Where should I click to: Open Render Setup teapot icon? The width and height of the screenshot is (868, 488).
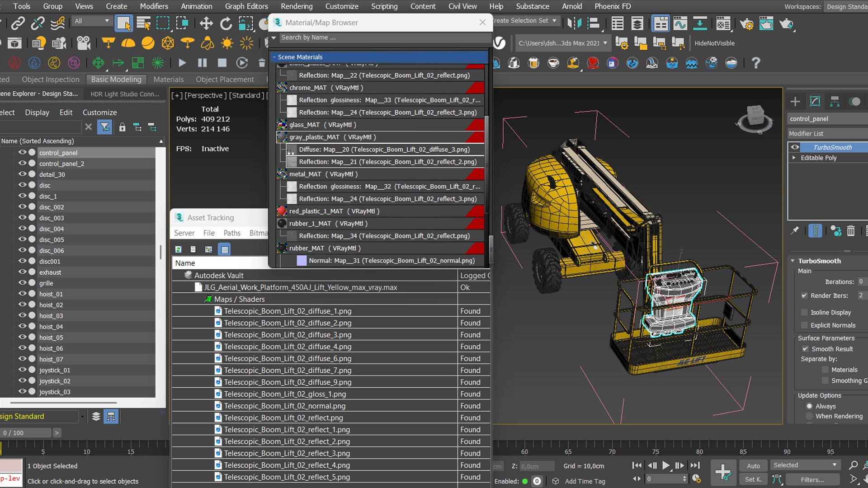tap(746, 23)
